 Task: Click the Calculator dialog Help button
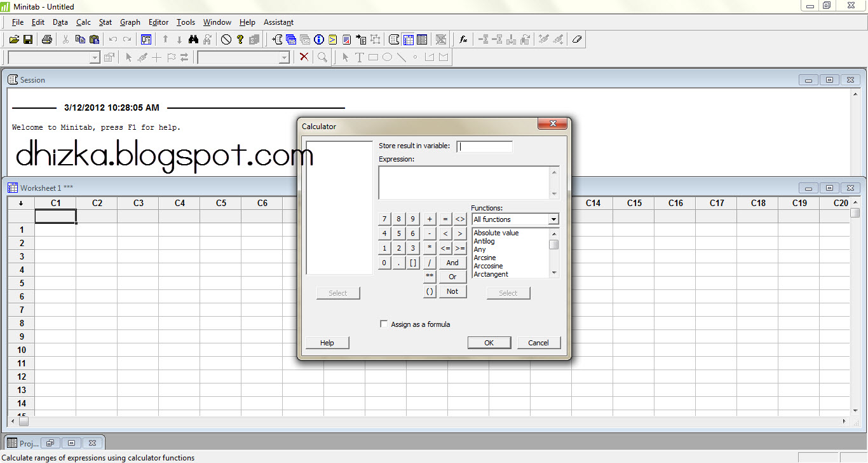(327, 342)
